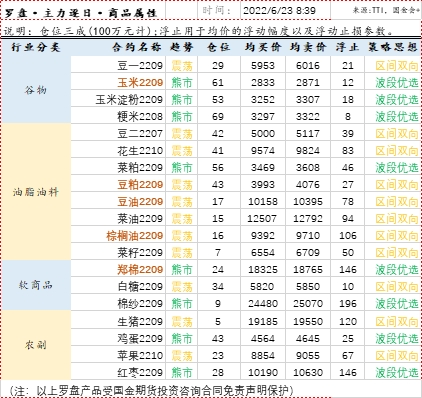
Task: Pick the 棕榈油2209 contract cell
Action: point(135,236)
